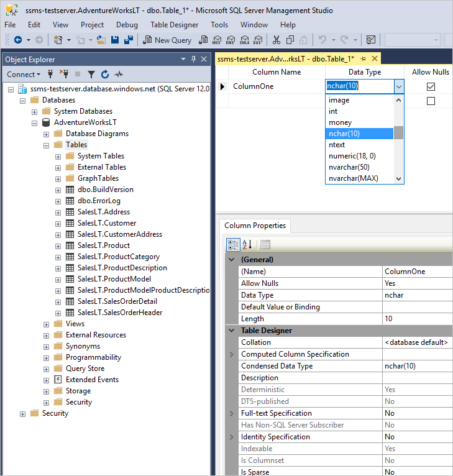The height and width of the screenshot is (476, 453).
Task: Click the Save All icon
Action: coord(129,40)
